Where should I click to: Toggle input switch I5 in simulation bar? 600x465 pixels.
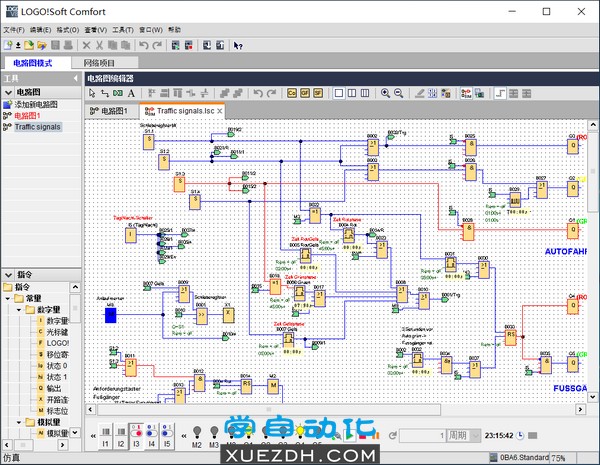[x=167, y=436]
